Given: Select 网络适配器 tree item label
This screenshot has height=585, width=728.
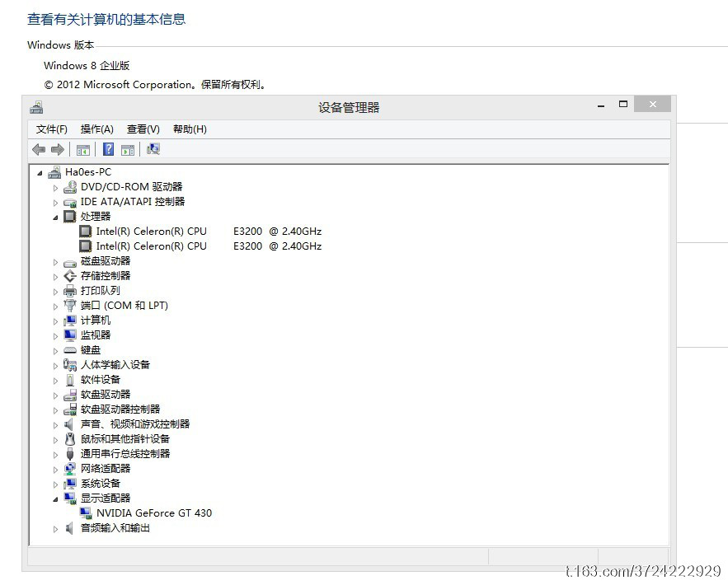Looking at the screenshot, I should (x=106, y=469).
